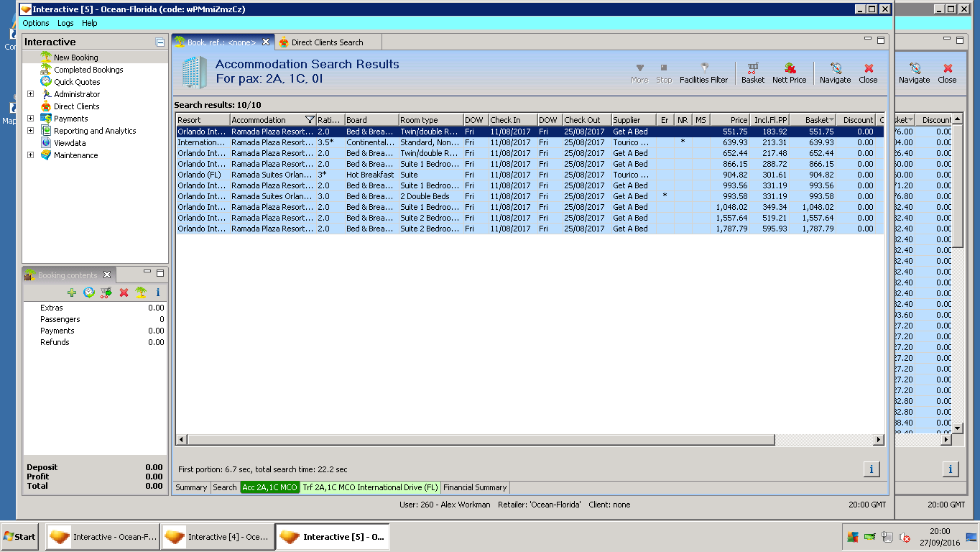Viewport: 980px width, 552px height.
Task: Minimize the Booking contents panel
Action: [x=147, y=272]
